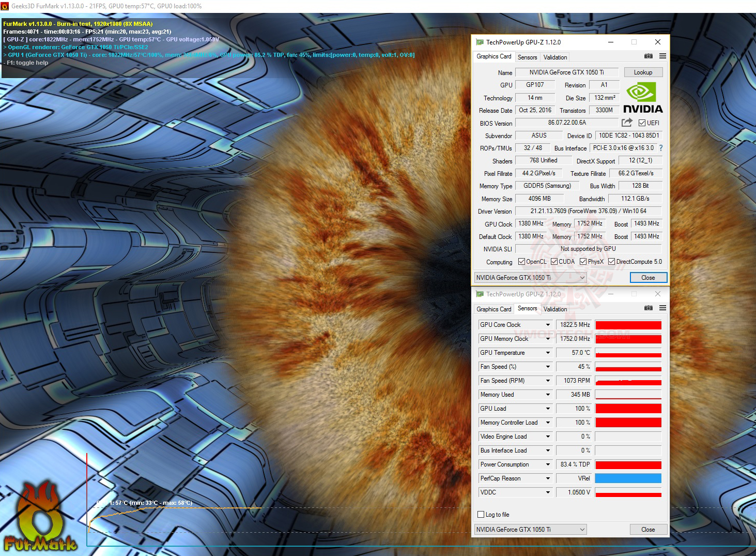Open the PerfCap Reason sensor dropdown
This screenshot has height=556, width=756.
pos(548,478)
